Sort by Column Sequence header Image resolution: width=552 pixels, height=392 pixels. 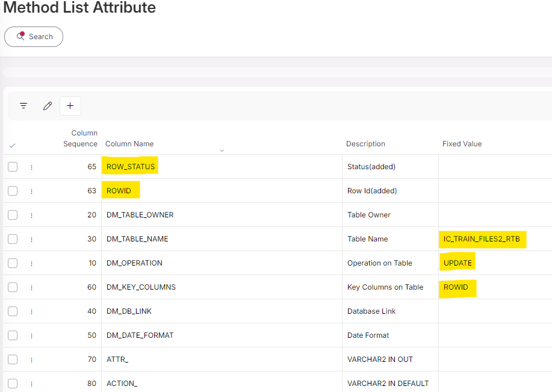80,138
